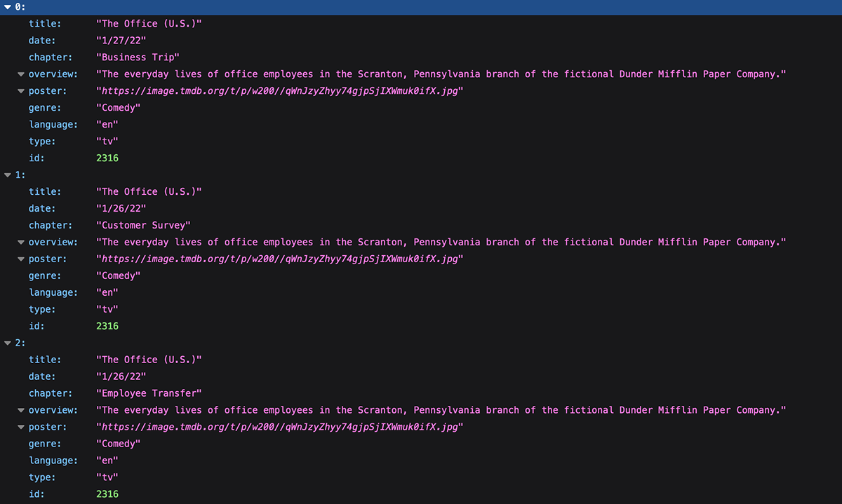Select title value in item 0
842x504 pixels.
pyautogui.click(x=149, y=24)
